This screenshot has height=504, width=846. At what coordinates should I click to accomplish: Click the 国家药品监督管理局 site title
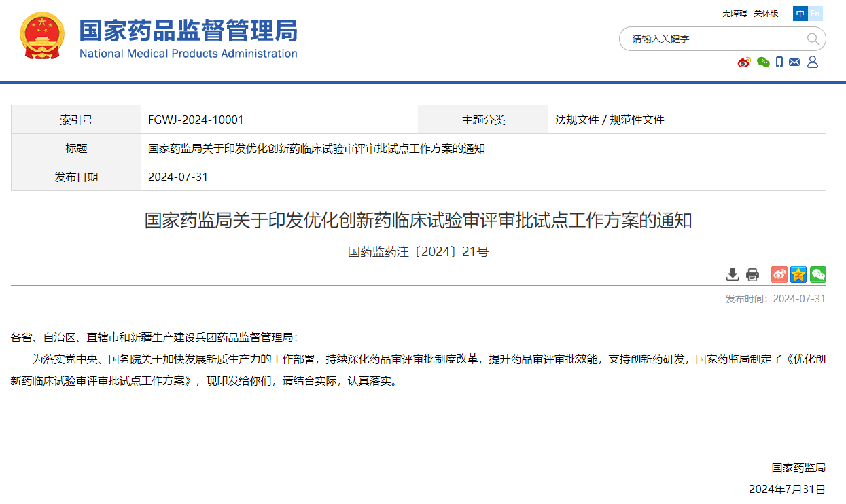click(x=188, y=31)
